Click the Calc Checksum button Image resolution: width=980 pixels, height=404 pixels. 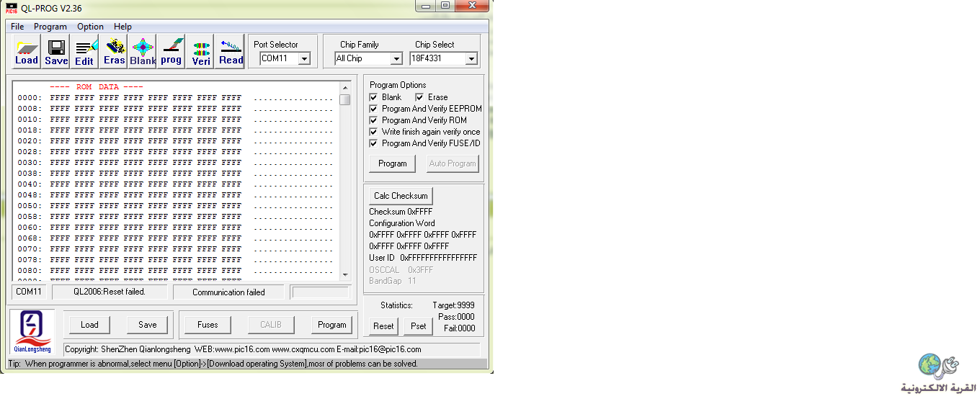point(401,196)
